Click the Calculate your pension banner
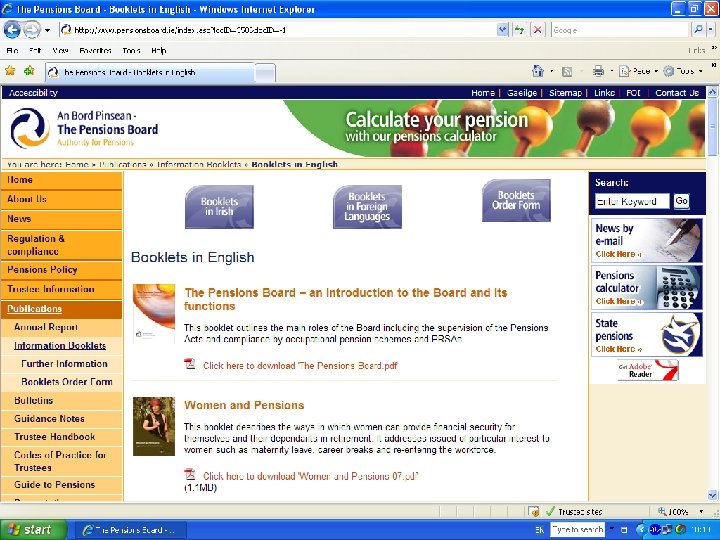Screen dimensions: 720x540 (494, 129)
